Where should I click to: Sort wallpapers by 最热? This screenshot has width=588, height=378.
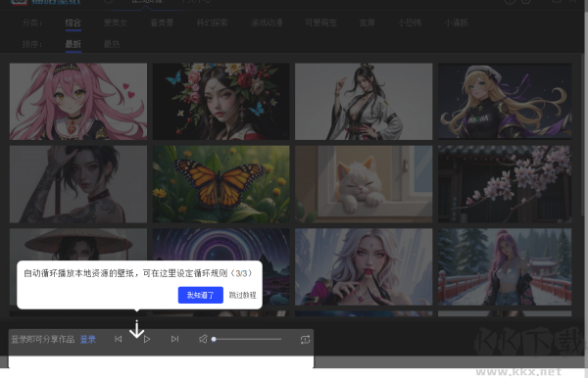click(x=112, y=44)
